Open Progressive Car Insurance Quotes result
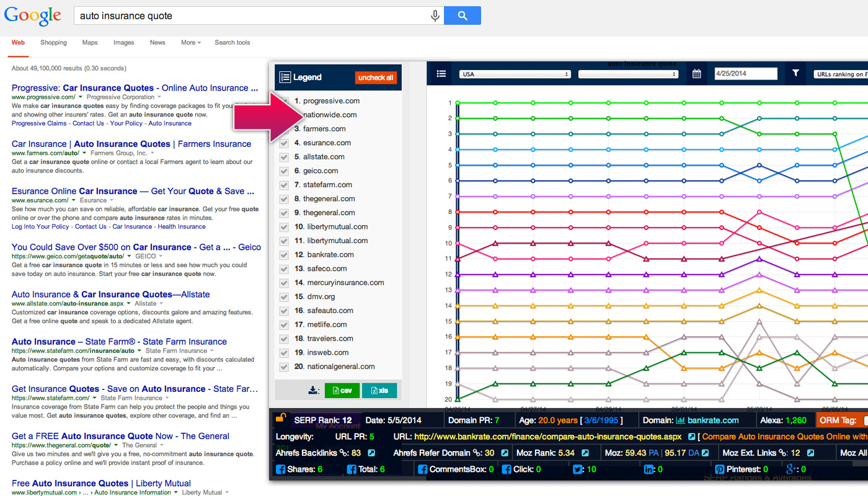The height and width of the screenshot is (496, 868). [x=135, y=88]
